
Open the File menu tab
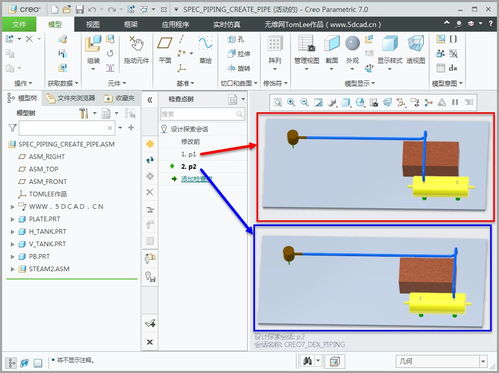(x=19, y=24)
